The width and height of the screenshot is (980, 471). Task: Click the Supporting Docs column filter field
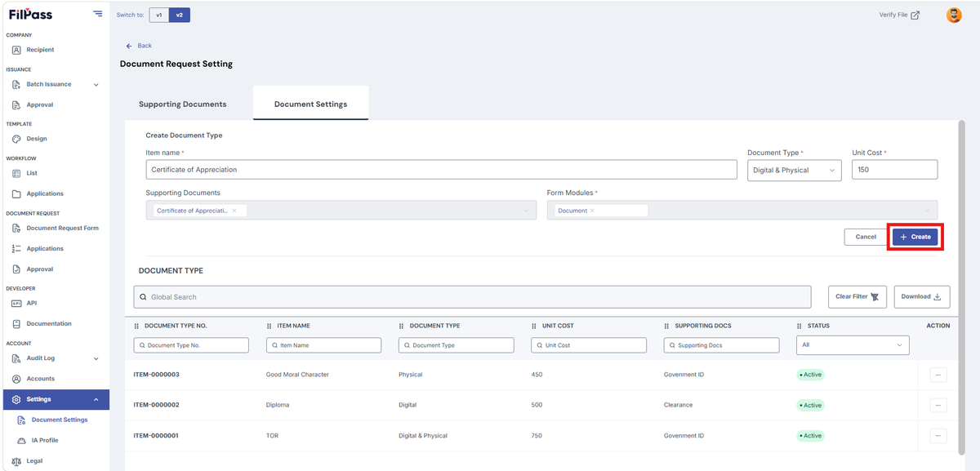coord(721,345)
